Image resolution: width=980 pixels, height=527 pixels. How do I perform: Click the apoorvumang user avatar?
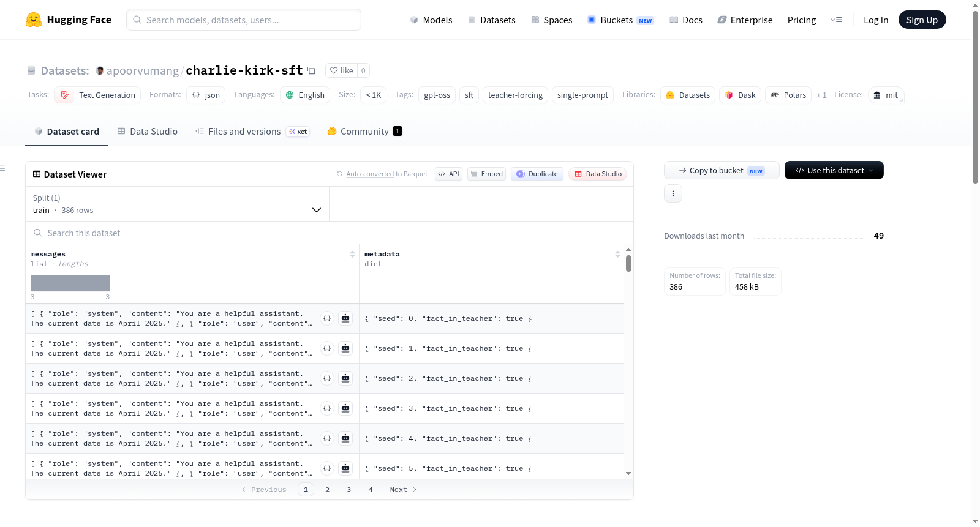coord(100,70)
